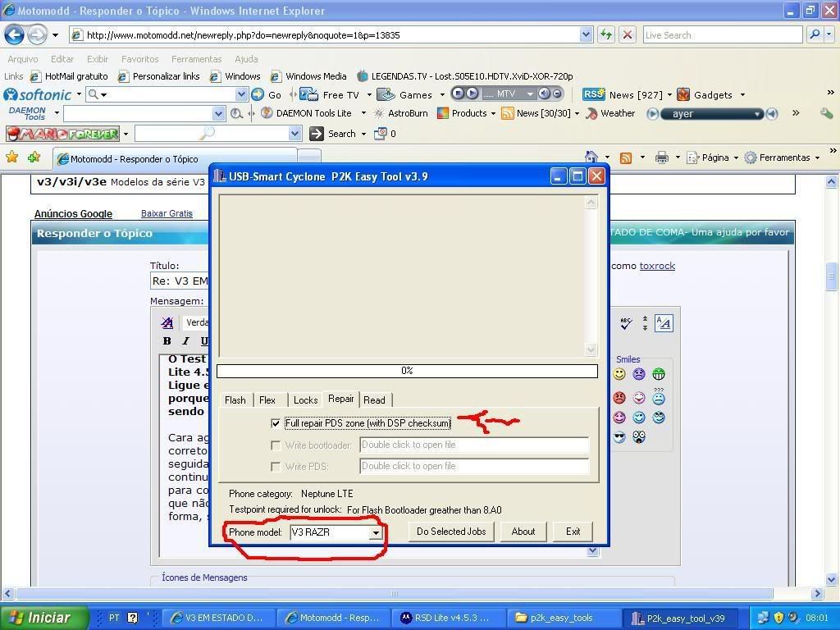Switch to the Repair tab

pos(340,399)
